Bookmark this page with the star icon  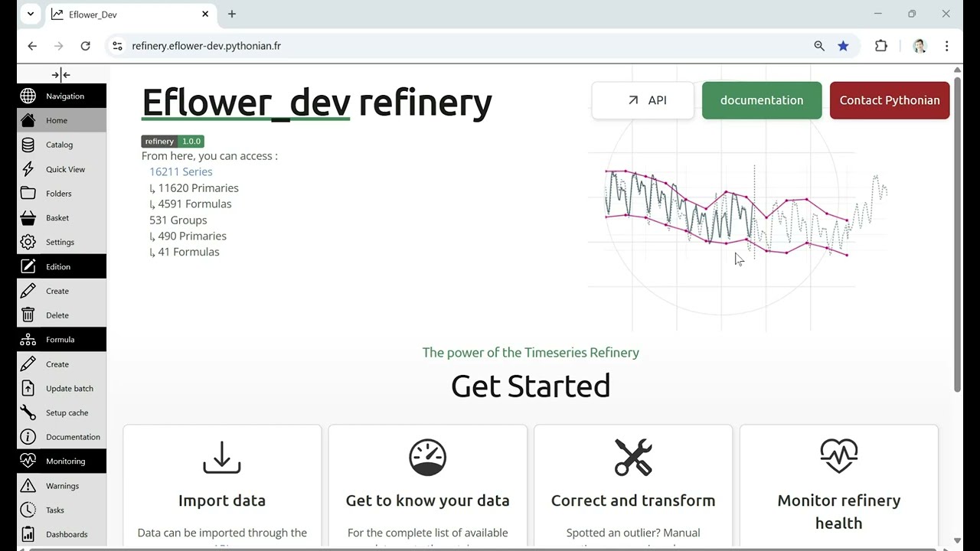point(843,46)
